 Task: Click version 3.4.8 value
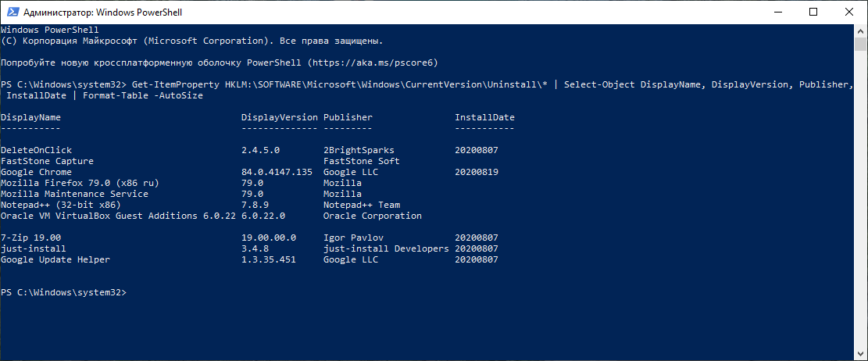click(x=255, y=248)
